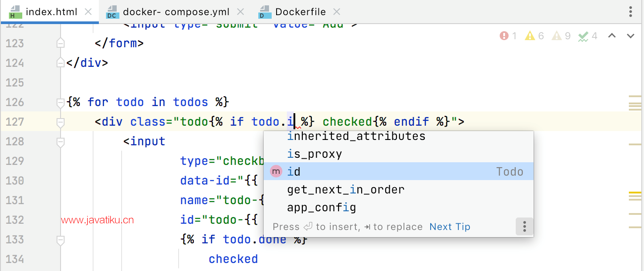The width and height of the screenshot is (644, 271).
Task: Click the red error count indicator
Action: (508, 36)
